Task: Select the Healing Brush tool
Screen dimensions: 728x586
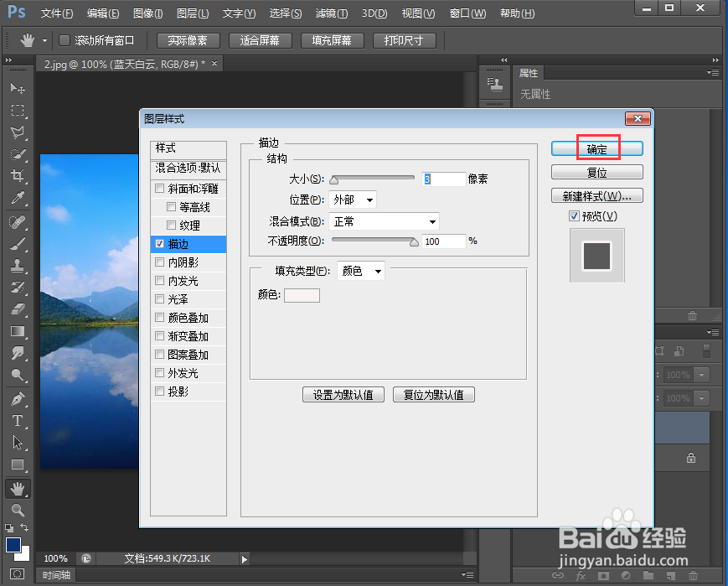Action: tap(18, 222)
